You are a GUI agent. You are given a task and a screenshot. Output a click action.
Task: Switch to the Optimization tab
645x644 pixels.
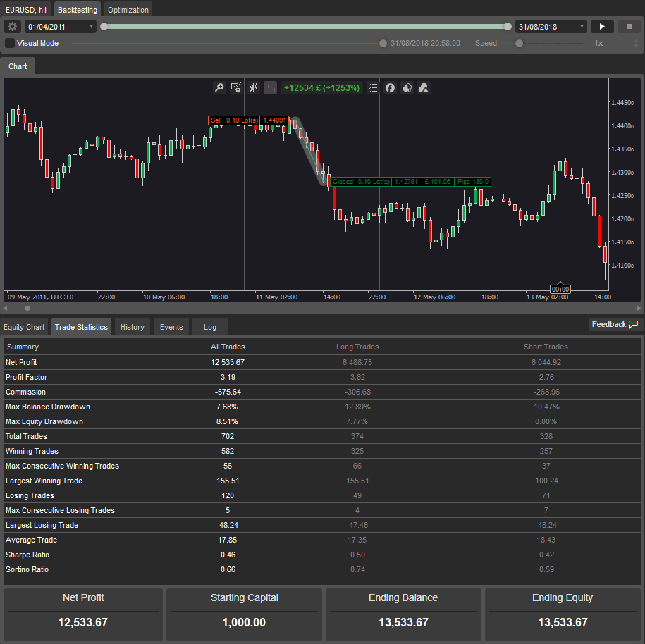[x=128, y=10]
